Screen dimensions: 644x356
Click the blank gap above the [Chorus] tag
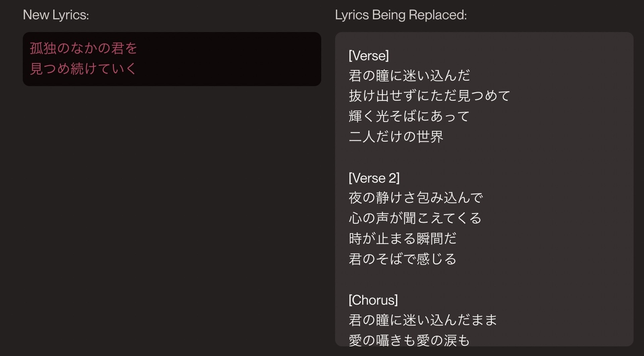pyautogui.click(x=484, y=279)
